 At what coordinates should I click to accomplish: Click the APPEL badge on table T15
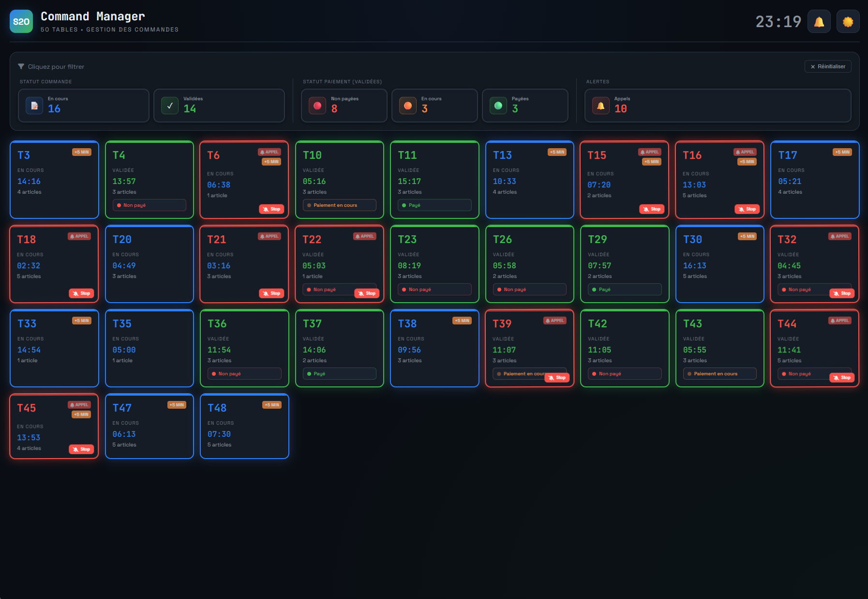(x=650, y=152)
